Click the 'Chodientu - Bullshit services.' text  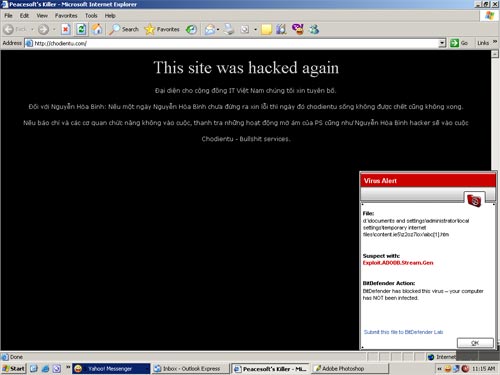[246, 139]
